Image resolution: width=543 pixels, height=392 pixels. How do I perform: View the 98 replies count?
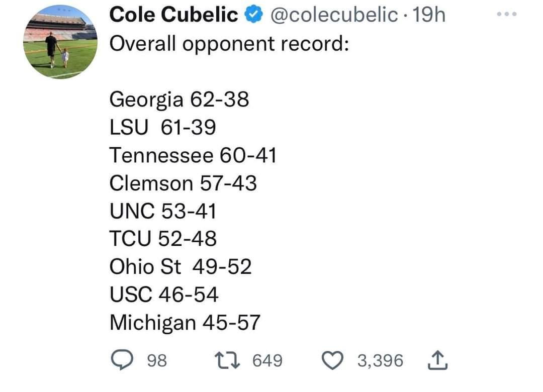[157, 360]
